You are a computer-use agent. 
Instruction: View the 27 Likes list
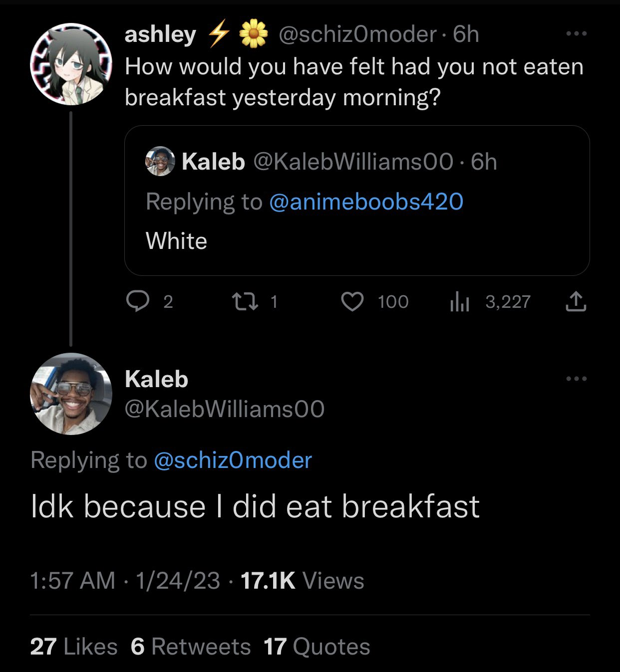coord(74,647)
